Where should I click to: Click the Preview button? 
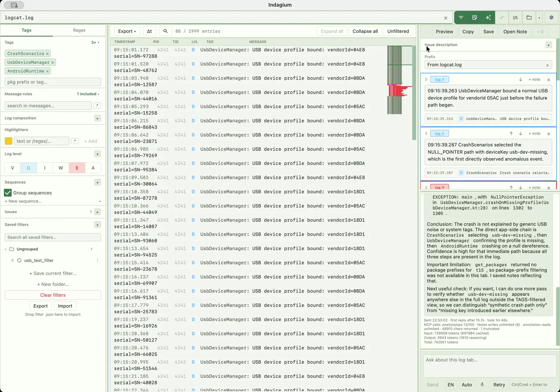[444, 31]
